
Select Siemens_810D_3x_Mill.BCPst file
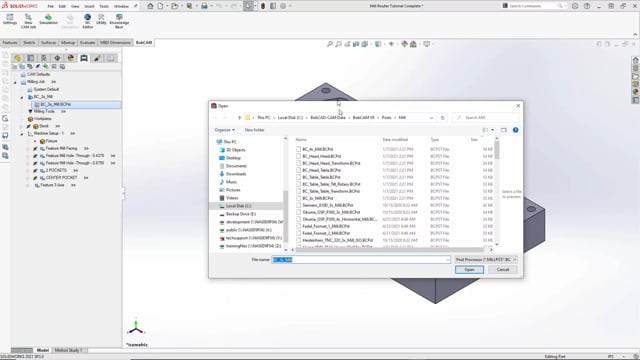tap(328, 205)
